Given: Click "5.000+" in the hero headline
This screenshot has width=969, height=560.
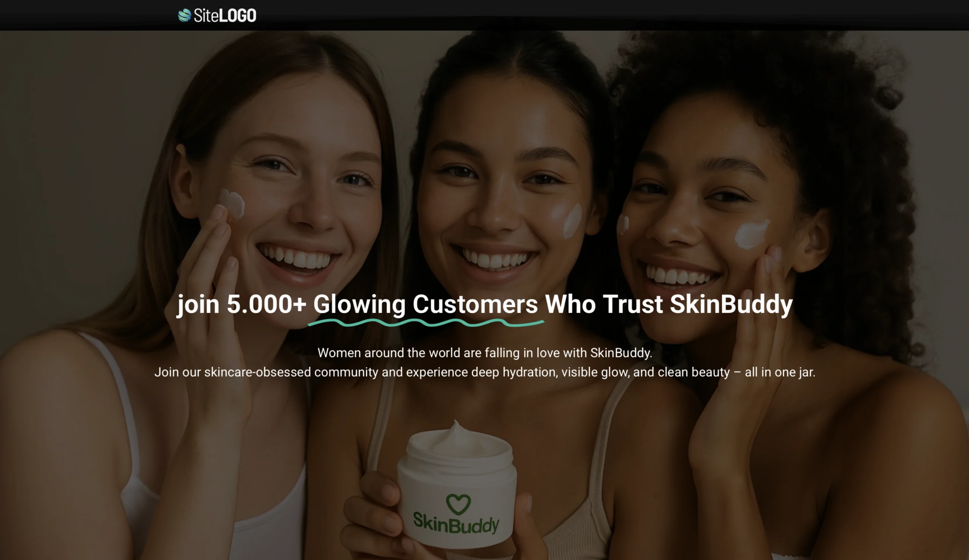Looking at the screenshot, I should click(x=266, y=305).
